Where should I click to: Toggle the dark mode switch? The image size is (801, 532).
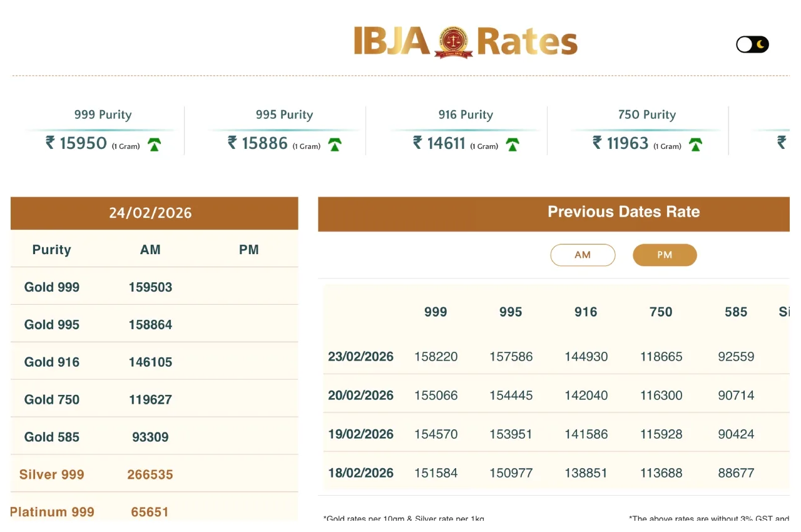click(x=752, y=44)
